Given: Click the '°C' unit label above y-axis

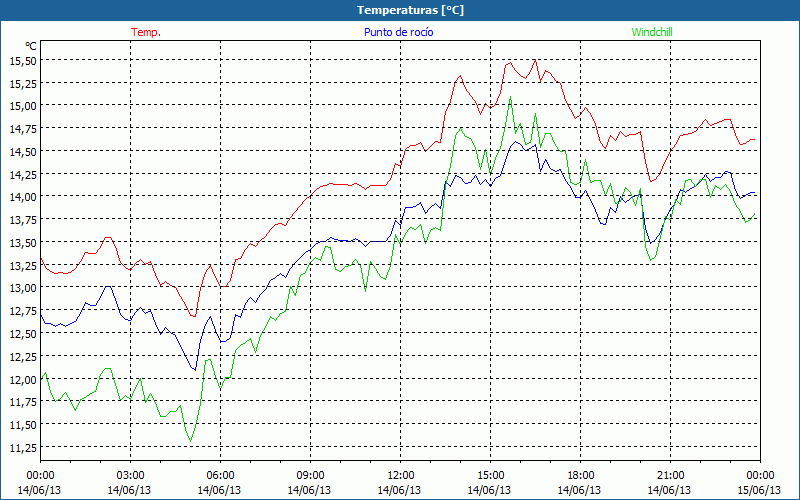Looking at the screenshot, I should coord(31,46).
